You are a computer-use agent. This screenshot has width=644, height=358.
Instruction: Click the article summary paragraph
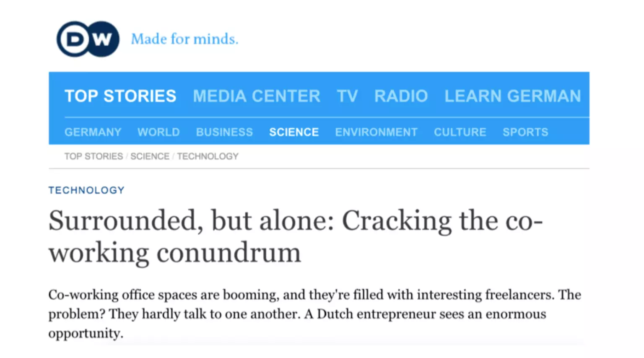(314, 314)
